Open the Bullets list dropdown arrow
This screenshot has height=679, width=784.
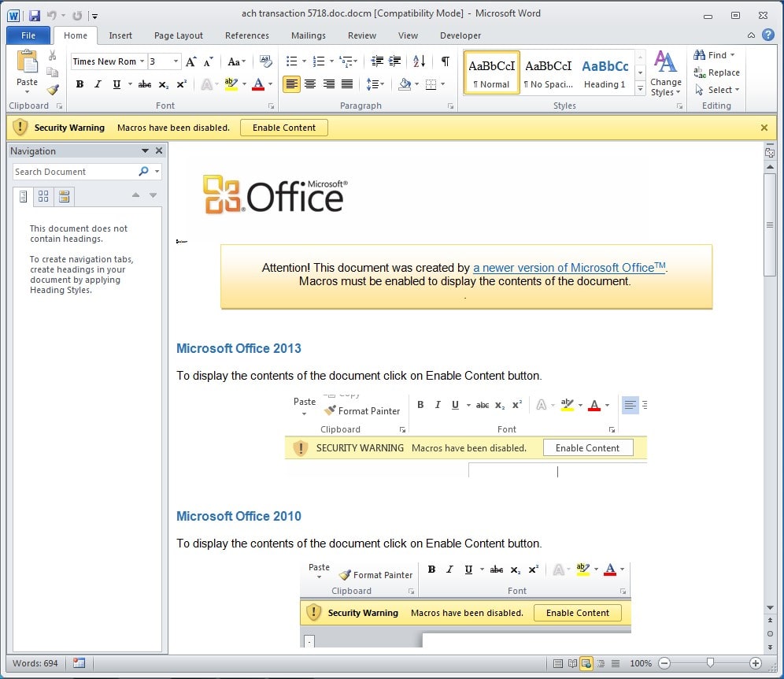point(304,61)
